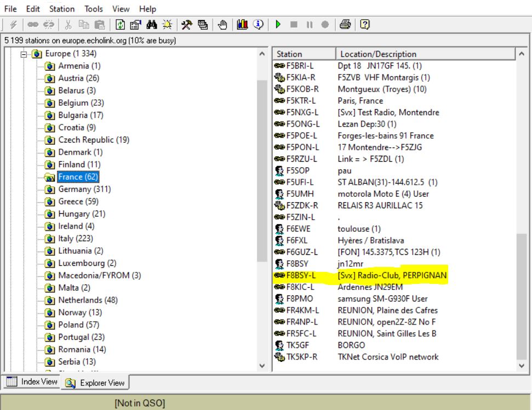Viewport: 532px width, 410px height.
Task: Click the question mark Help icon
Action: tap(365, 25)
